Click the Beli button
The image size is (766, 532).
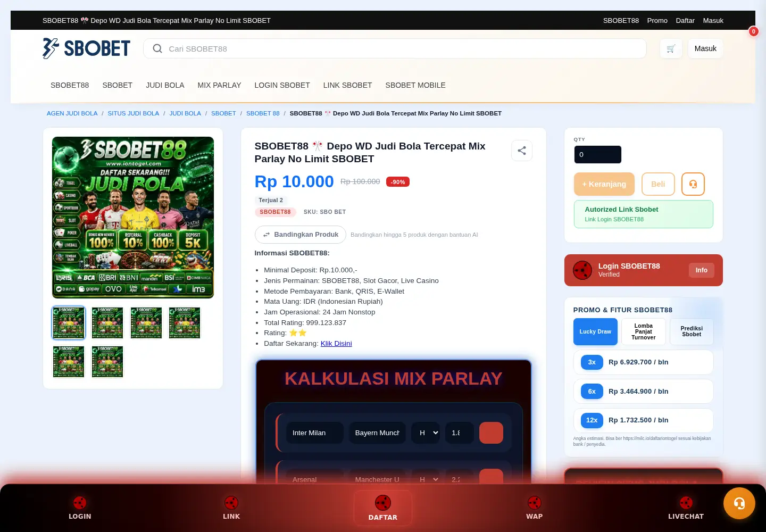[658, 184]
